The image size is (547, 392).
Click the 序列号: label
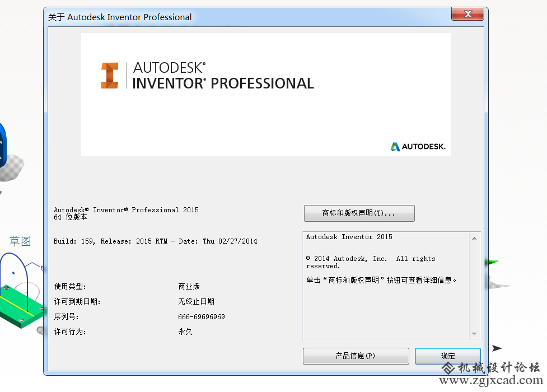[x=66, y=316]
